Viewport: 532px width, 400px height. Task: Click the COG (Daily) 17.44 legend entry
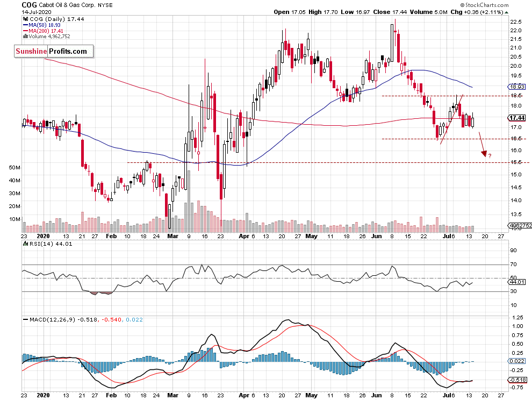pyautogui.click(x=56, y=19)
